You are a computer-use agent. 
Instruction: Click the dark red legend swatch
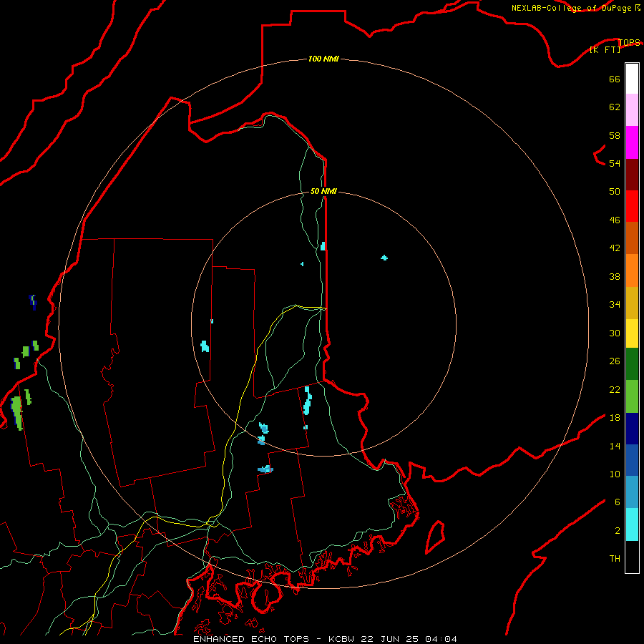pos(632,175)
